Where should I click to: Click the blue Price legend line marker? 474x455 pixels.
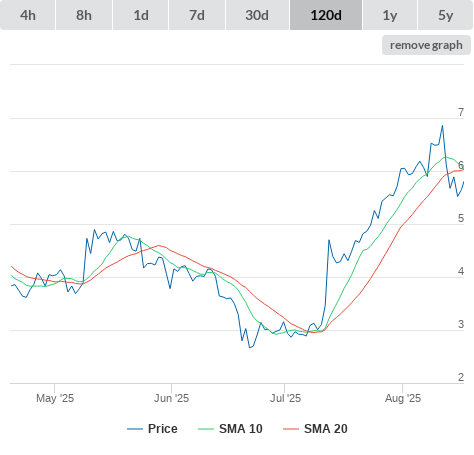tap(135, 429)
